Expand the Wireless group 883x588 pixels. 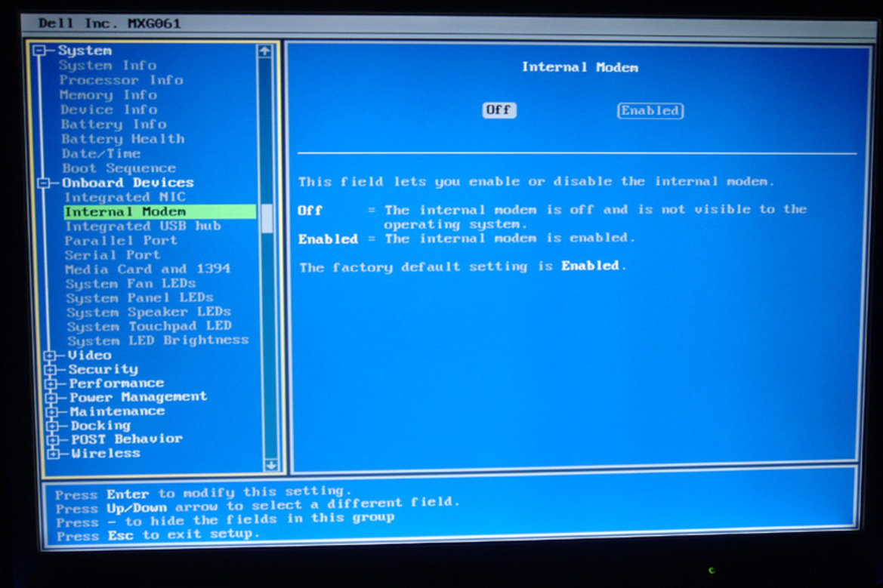coord(54,454)
